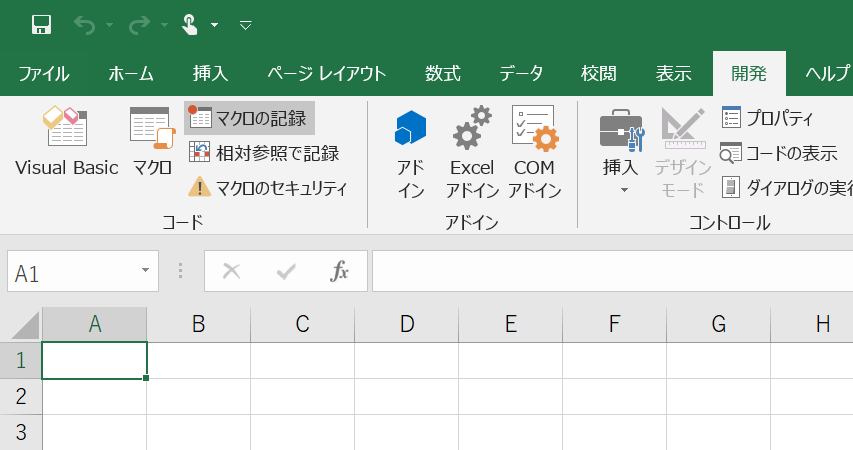
Task: Click the Undo arrow icon
Action: click(84, 25)
